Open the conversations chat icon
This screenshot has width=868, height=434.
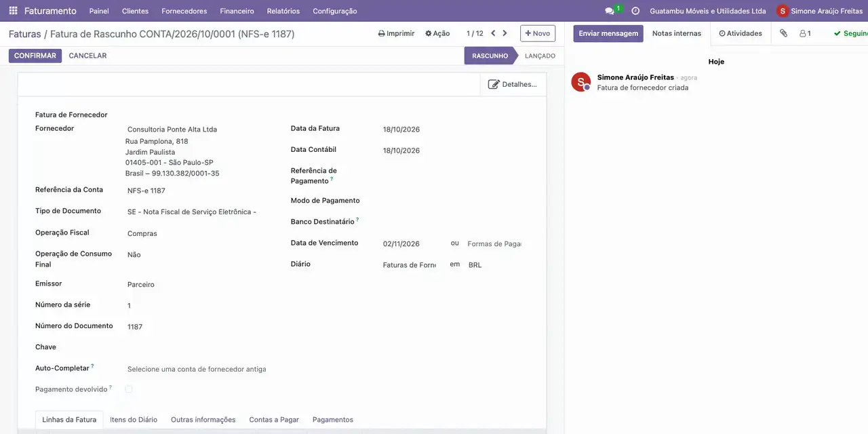tap(610, 11)
